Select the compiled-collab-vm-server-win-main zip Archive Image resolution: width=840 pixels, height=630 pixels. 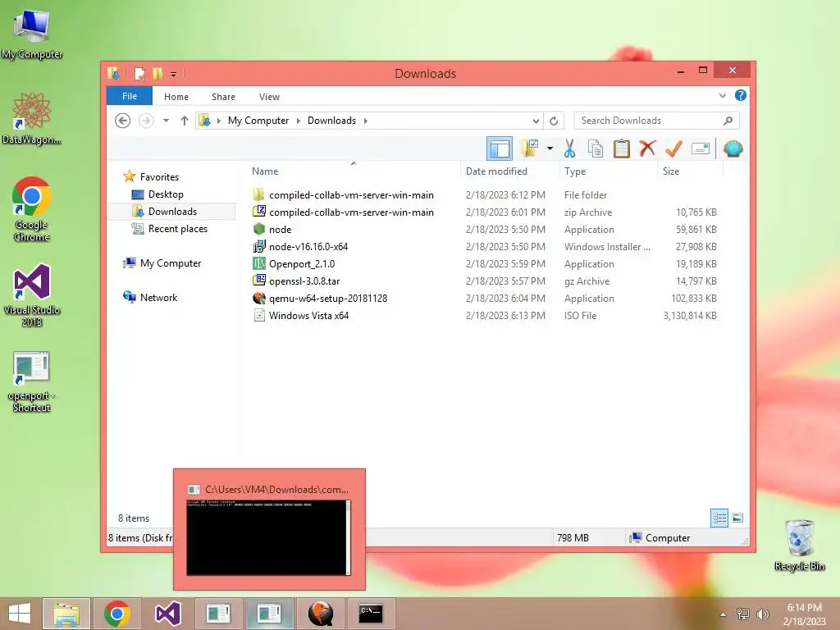484,212
